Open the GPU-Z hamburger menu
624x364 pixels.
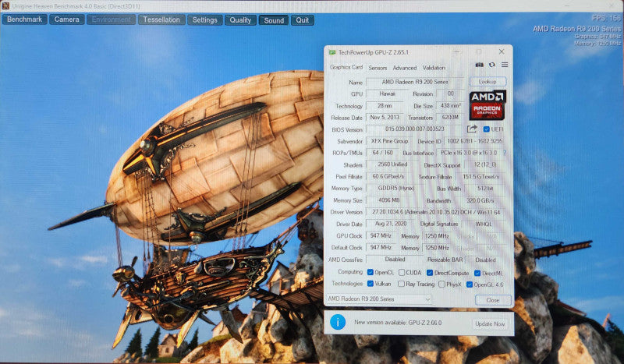click(505, 65)
